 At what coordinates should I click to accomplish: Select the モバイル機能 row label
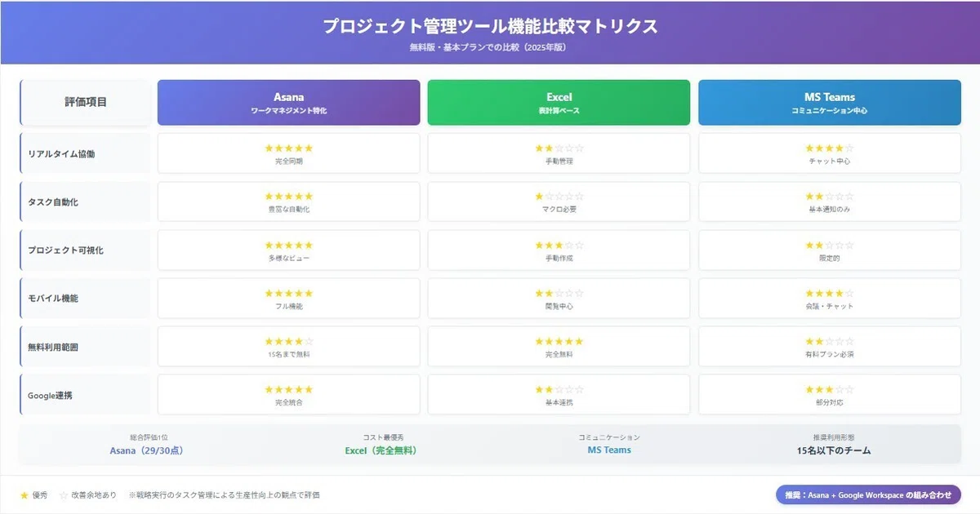tap(86, 299)
